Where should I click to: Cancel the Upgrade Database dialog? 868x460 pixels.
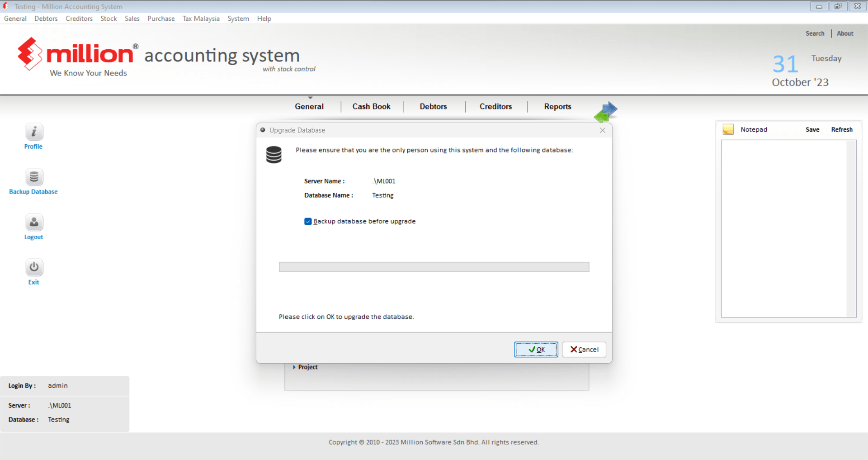[584, 350]
